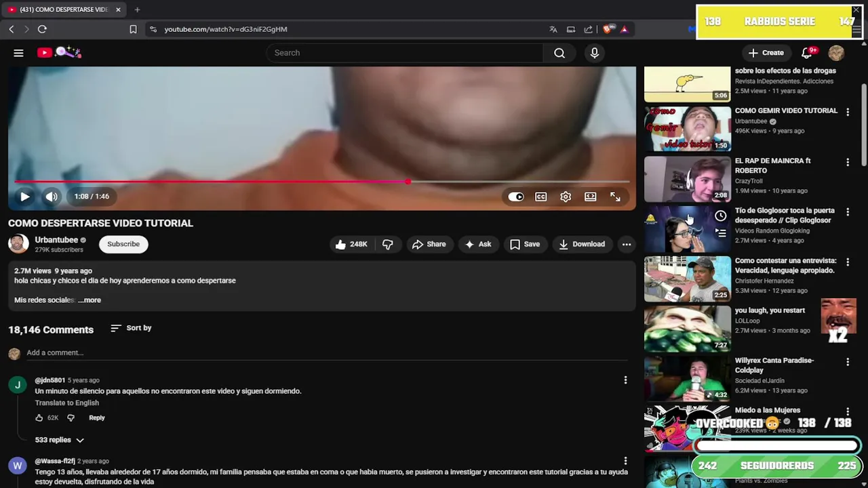Open 'you laugh, you restart' video title
Screen dimensions: 868x488
click(770, 310)
